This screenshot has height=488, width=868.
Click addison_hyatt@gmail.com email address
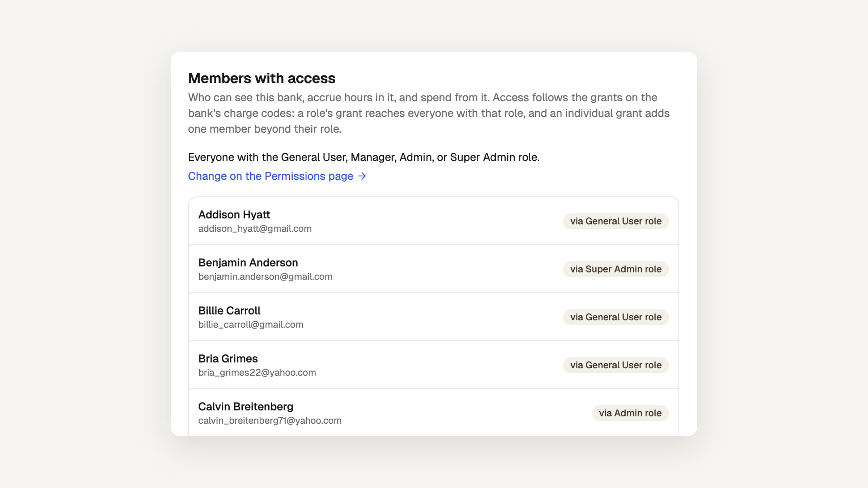[255, 229]
